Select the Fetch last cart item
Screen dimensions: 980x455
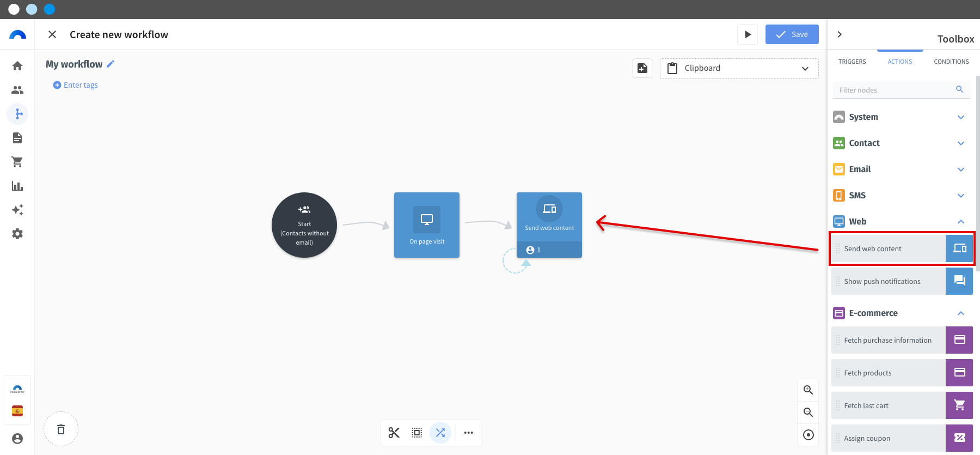click(x=902, y=405)
